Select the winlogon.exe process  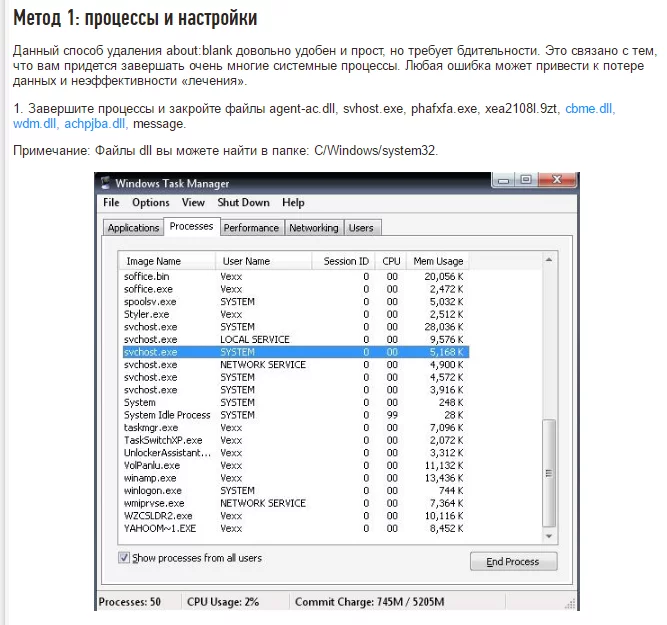(x=294, y=491)
